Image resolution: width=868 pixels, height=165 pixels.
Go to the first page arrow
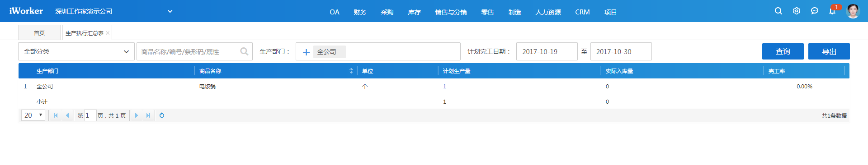pyautogui.click(x=56, y=115)
